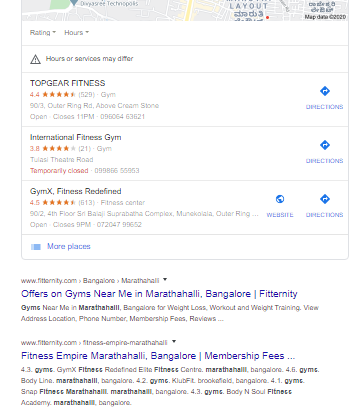Click the GymX star rating row
Image resolution: width=360 pixels, height=414 pixels.
(x=87, y=202)
